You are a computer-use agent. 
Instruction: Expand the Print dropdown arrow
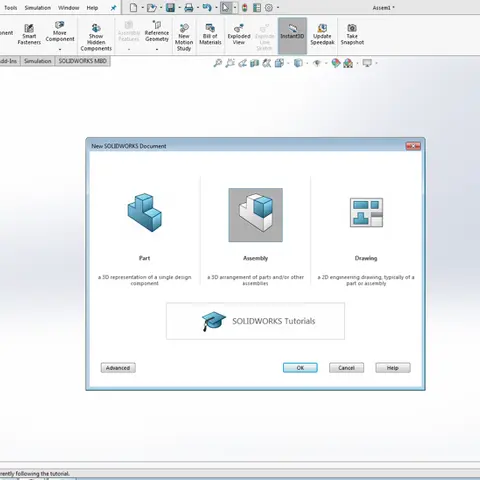click(198, 8)
